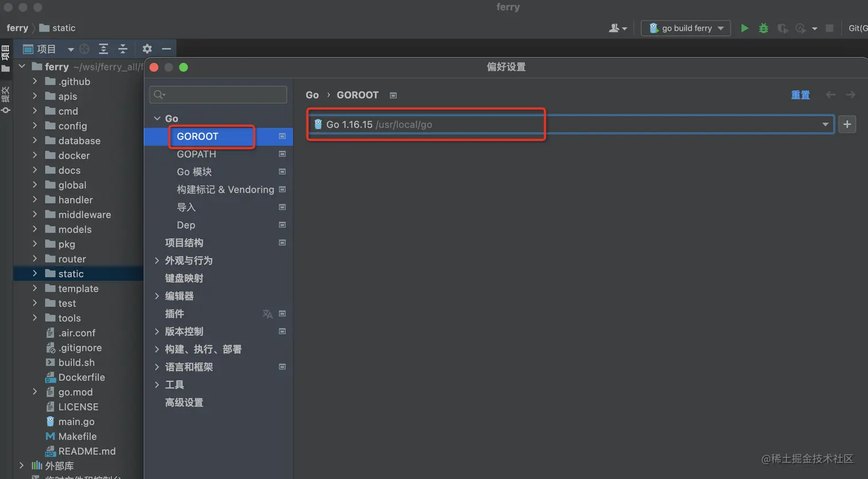Collapse the ferry root project node
This screenshot has width=868, height=479.
(22, 67)
